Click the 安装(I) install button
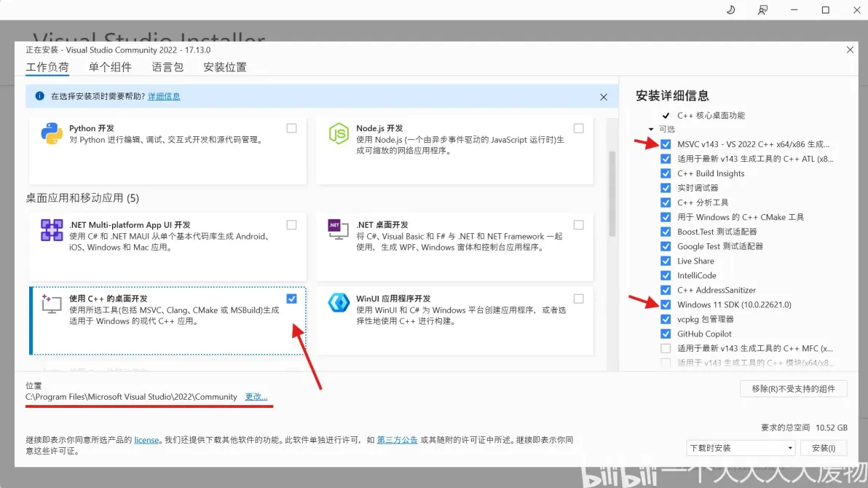Viewport: 868px width, 488px height. pyautogui.click(x=824, y=447)
